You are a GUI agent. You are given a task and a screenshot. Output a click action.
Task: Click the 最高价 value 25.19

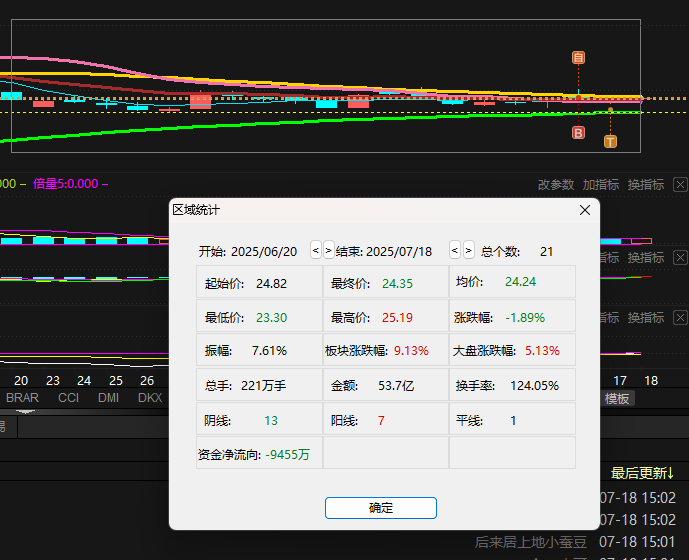click(x=397, y=317)
